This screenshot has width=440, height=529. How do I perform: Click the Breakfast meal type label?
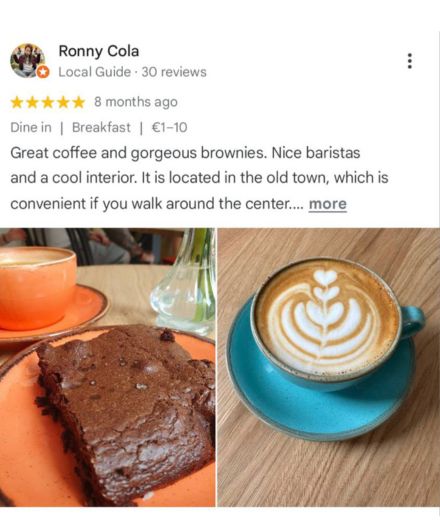click(101, 128)
